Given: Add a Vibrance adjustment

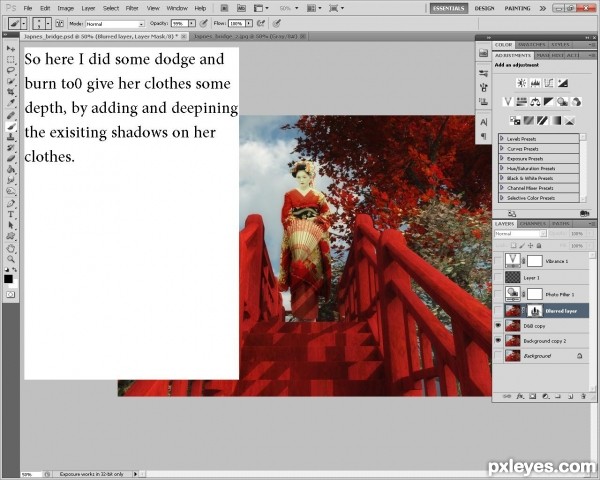Looking at the screenshot, I should point(508,102).
